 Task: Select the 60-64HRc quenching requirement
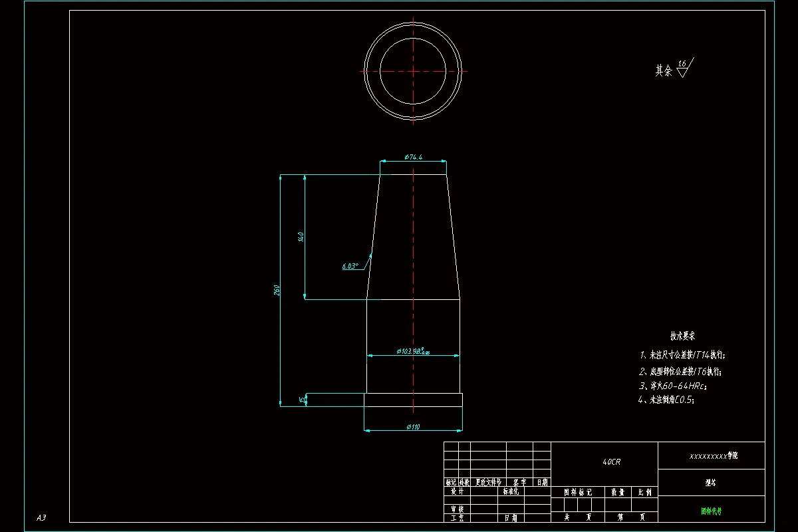point(673,386)
